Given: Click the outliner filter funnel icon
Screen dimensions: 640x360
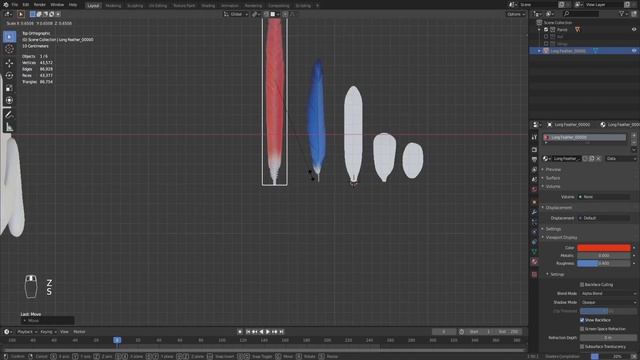Looking at the screenshot, I should 622,14.
